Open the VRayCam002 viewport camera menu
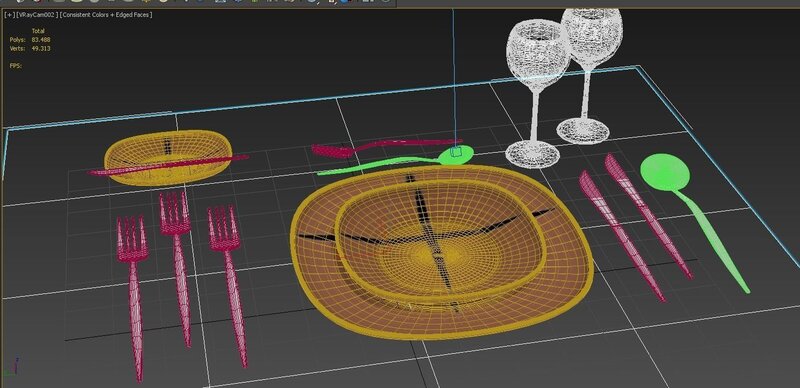800x388 pixels. click(36, 15)
